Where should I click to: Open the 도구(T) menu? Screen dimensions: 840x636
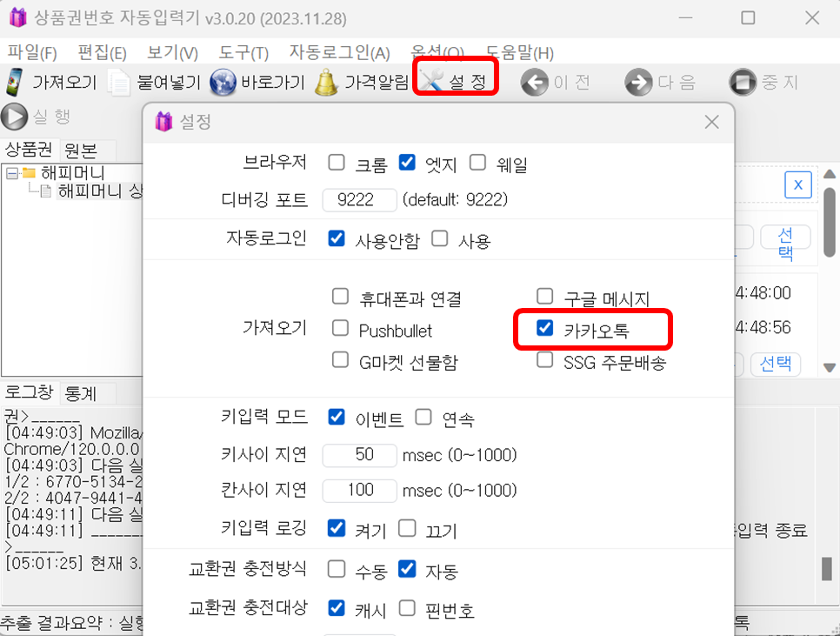(x=243, y=52)
